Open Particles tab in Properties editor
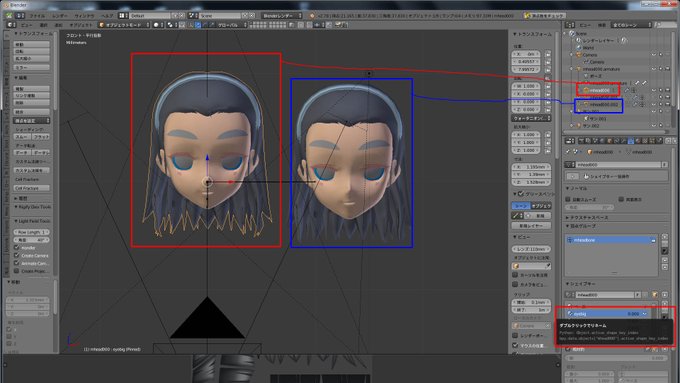This screenshot has height=383, width=680. click(652, 141)
